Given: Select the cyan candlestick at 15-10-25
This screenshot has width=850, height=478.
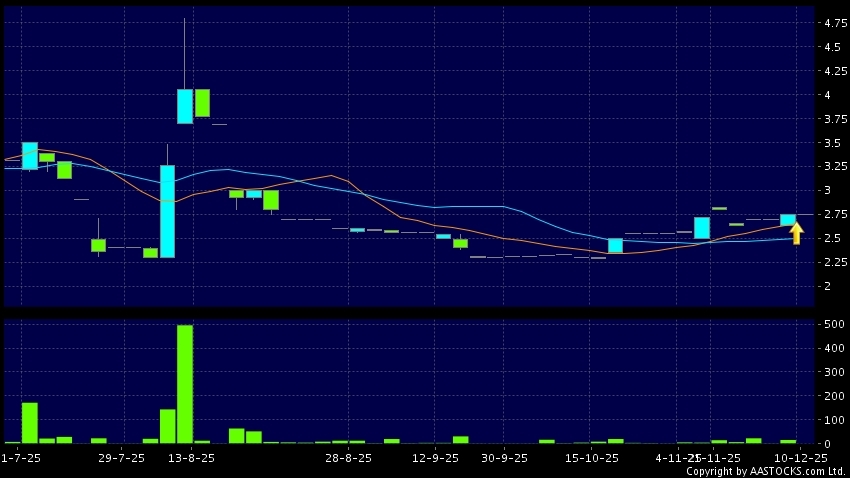Looking at the screenshot, I should [615, 245].
